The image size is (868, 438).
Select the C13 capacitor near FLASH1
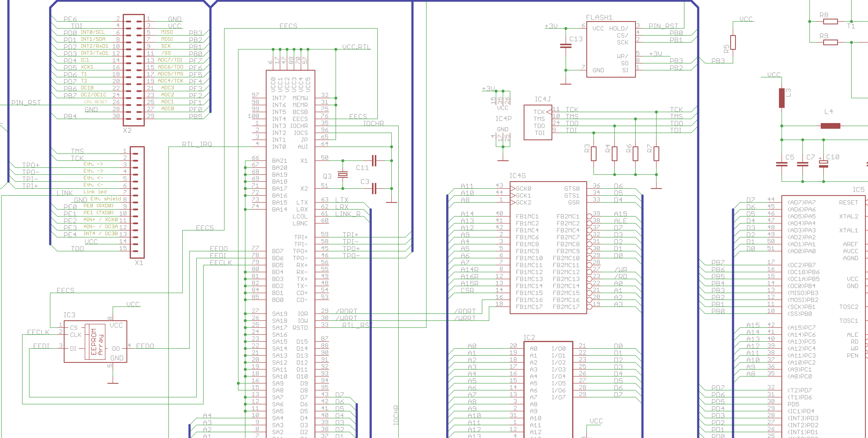(566, 46)
